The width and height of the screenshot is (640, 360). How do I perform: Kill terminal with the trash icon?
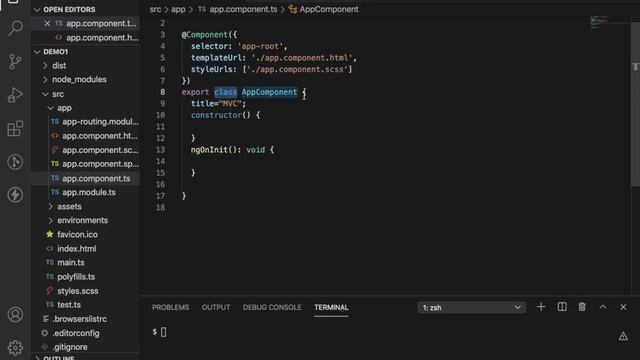[582, 307]
